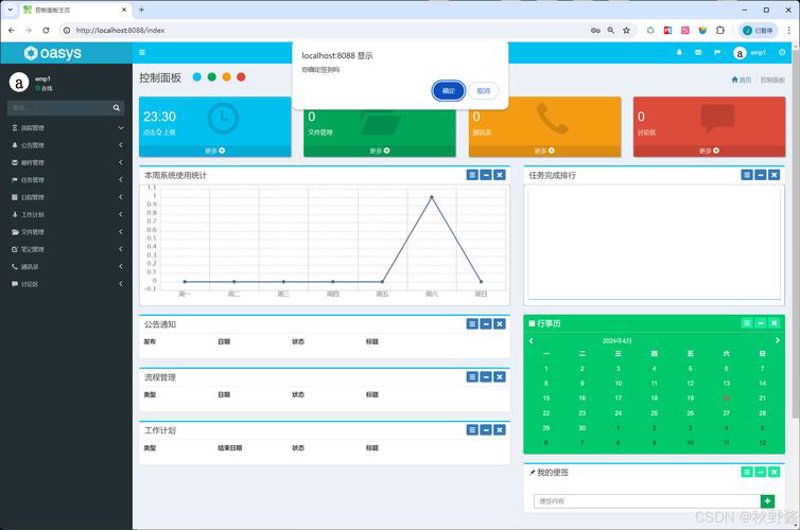Open a new browser tab
This screenshot has width=800, height=530.
[x=141, y=10]
